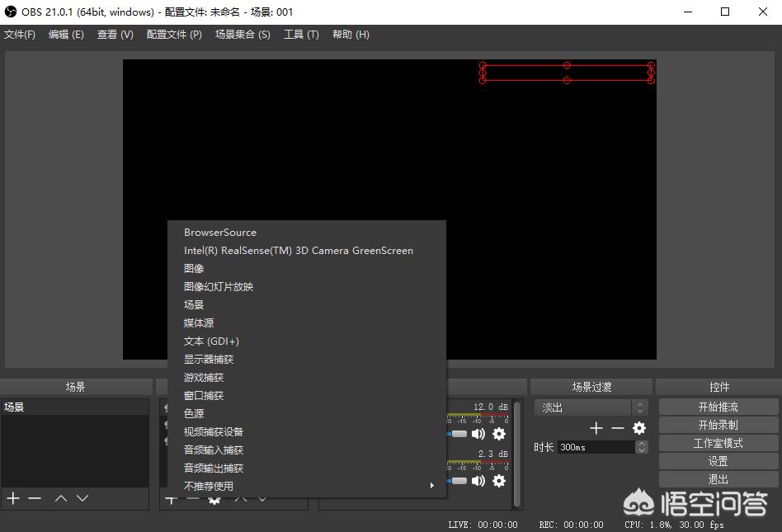Select 窗口捕获 from the source menu

tap(307, 395)
